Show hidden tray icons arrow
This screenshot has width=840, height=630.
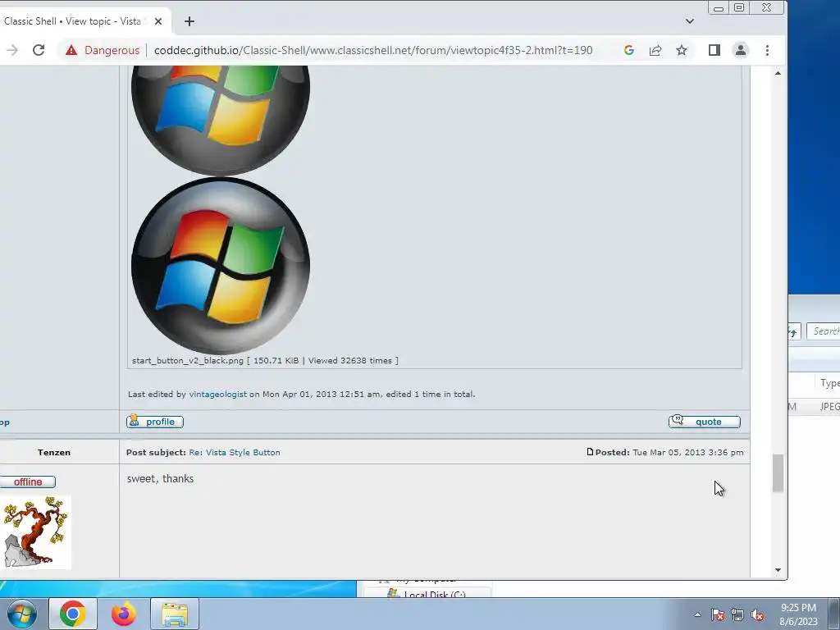(697, 614)
